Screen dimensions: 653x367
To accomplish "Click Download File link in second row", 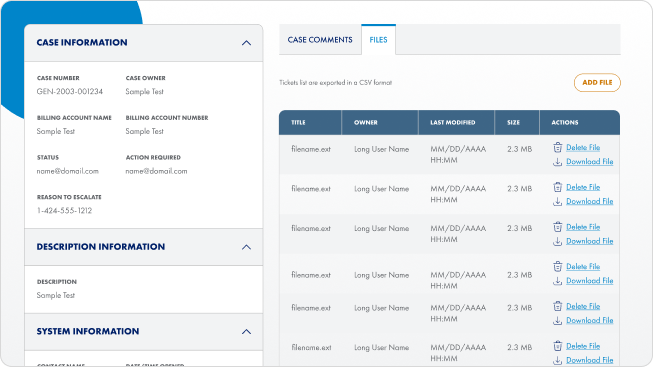I will coord(590,201).
